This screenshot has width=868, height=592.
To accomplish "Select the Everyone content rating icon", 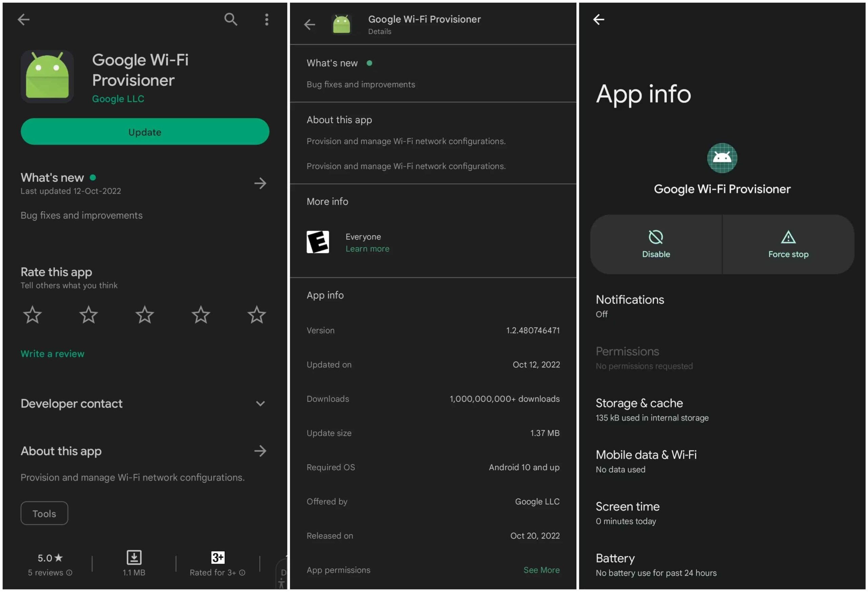I will click(x=318, y=242).
